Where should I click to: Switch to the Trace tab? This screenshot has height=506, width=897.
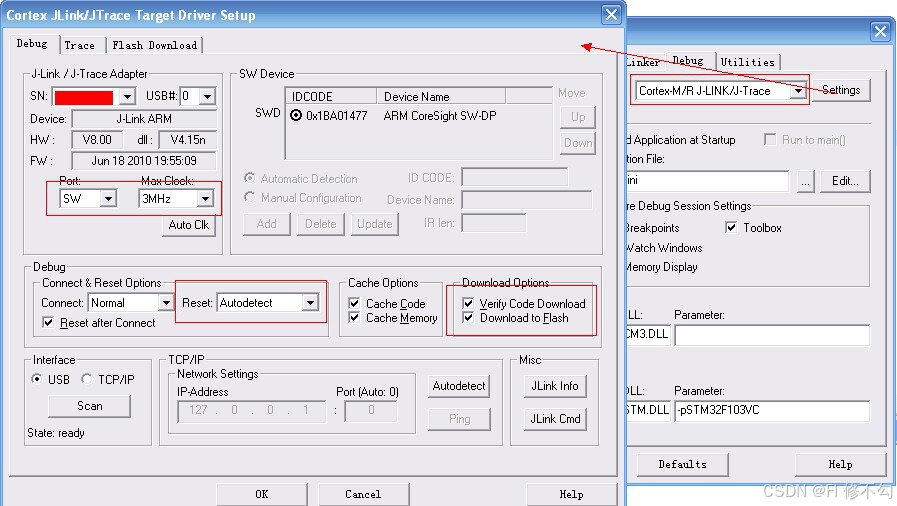click(x=80, y=45)
